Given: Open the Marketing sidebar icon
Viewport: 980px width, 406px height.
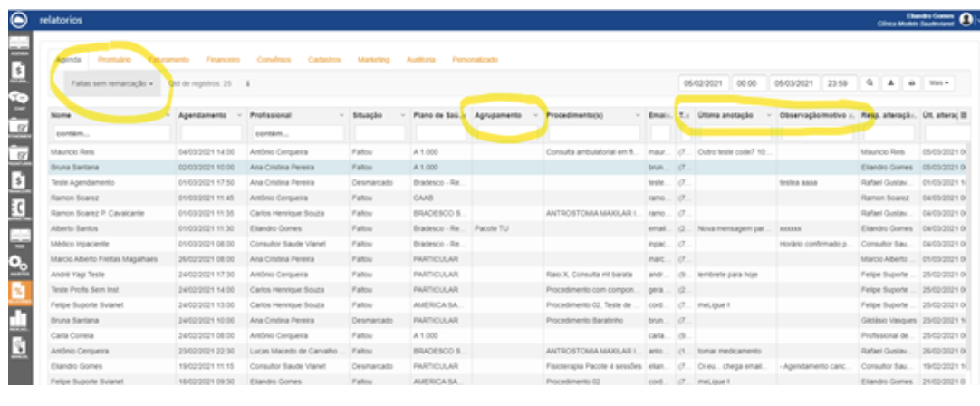Looking at the screenshot, I should tap(19, 209).
